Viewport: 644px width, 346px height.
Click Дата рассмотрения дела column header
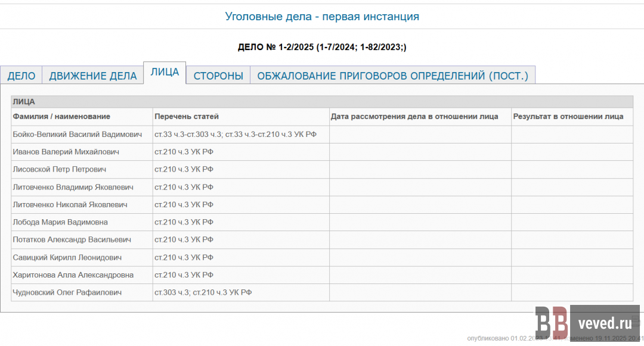click(414, 117)
